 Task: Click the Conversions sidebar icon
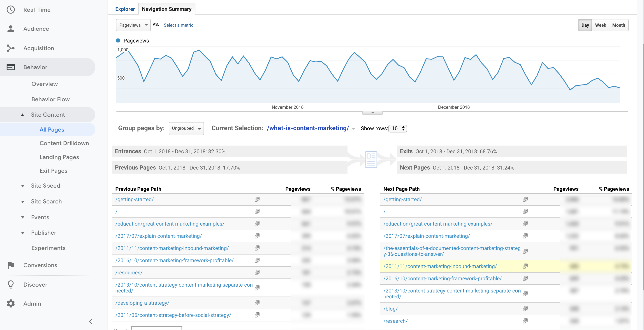click(11, 265)
